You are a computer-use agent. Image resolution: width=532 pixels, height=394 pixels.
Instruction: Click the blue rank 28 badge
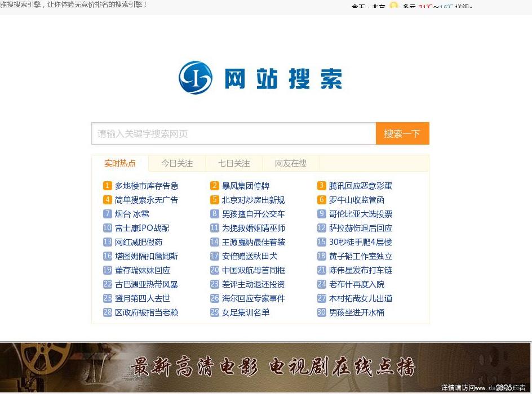coord(107,312)
